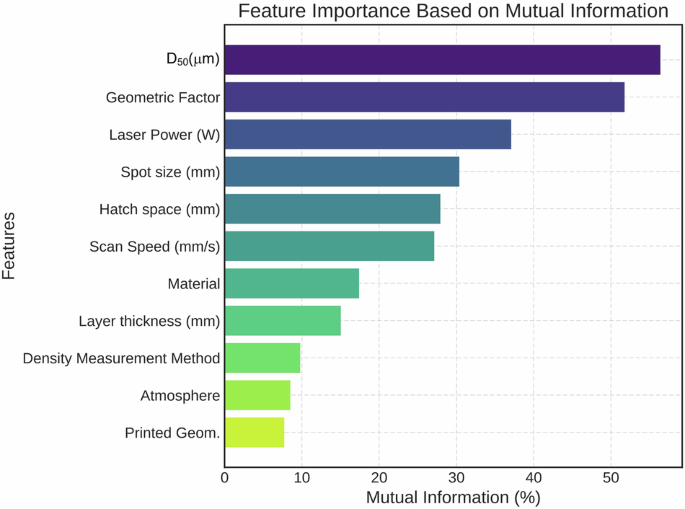Click the Features y-axis label

(x=8, y=246)
